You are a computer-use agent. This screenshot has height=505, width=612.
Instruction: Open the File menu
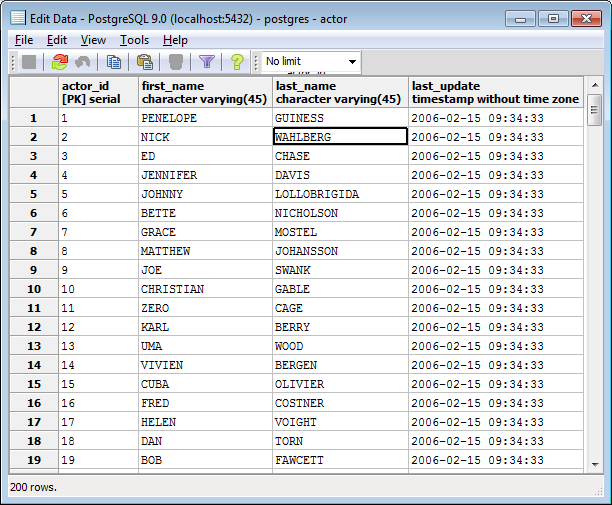click(x=24, y=40)
